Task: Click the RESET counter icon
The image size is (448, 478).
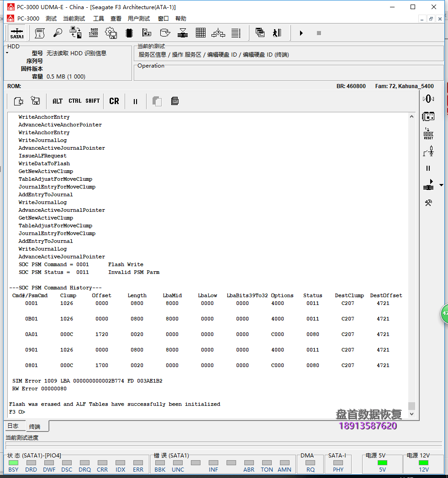Action: pos(428,133)
